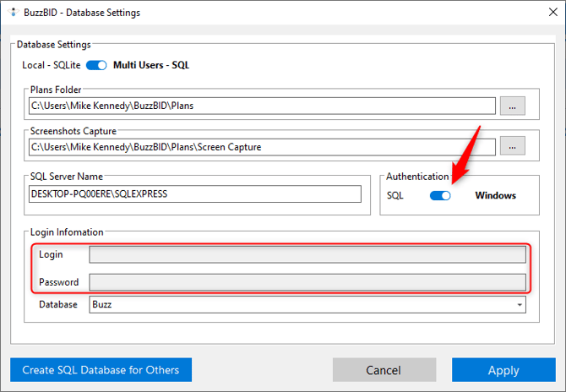This screenshot has height=392, width=566.
Task: Apply the database settings
Action: (x=503, y=370)
